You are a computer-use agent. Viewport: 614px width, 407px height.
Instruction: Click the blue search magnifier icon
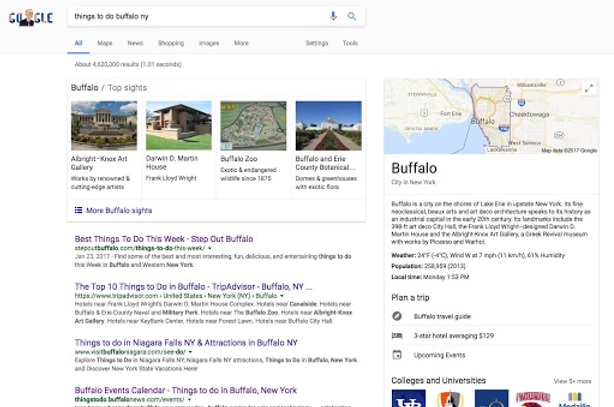352,16
